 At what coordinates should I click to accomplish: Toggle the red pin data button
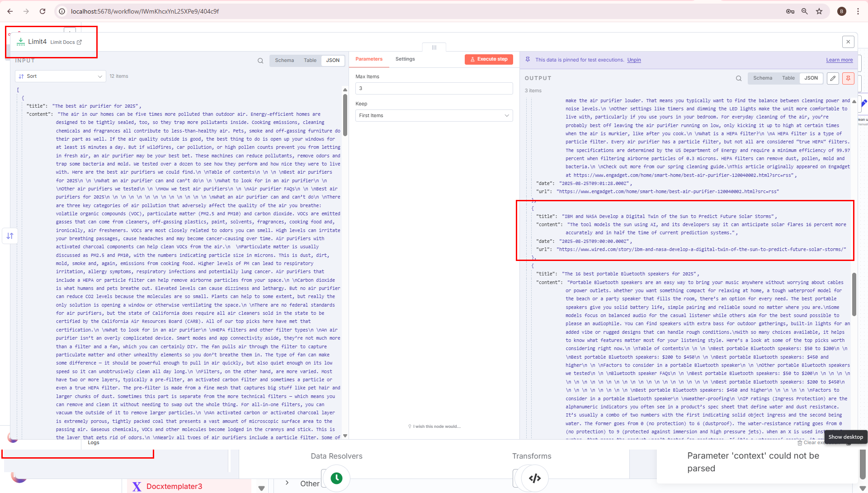pos(848,78)
